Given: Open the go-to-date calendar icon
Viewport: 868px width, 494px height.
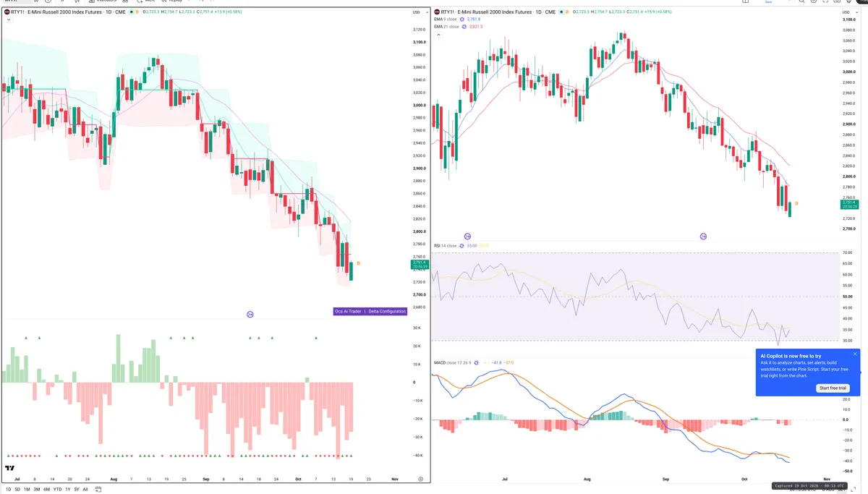Looking at the screenshot, I should click(x=98, y=490).
